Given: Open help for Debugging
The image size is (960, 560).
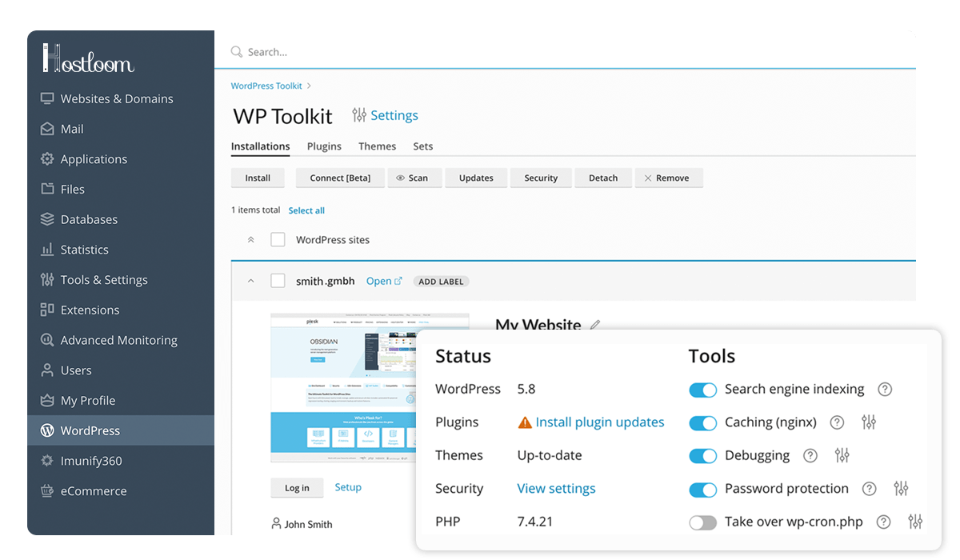Looking at the screenshot, I should click(x=810, y=455).
